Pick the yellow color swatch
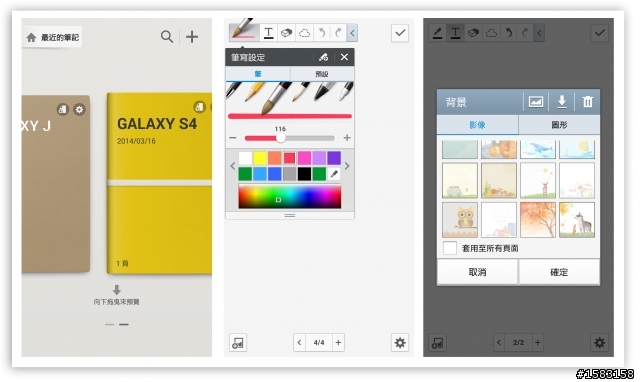Image resolution: width=640 pixels, height=382 pixels. point(260,158)
